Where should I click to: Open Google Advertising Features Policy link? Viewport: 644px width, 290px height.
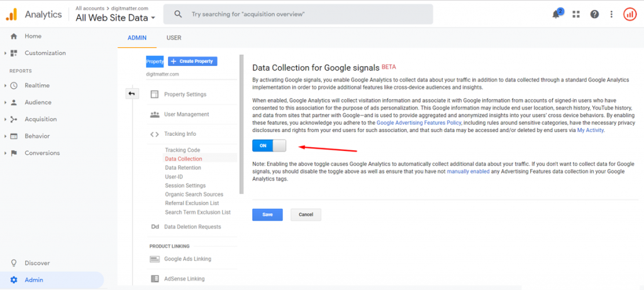point(418,123)
